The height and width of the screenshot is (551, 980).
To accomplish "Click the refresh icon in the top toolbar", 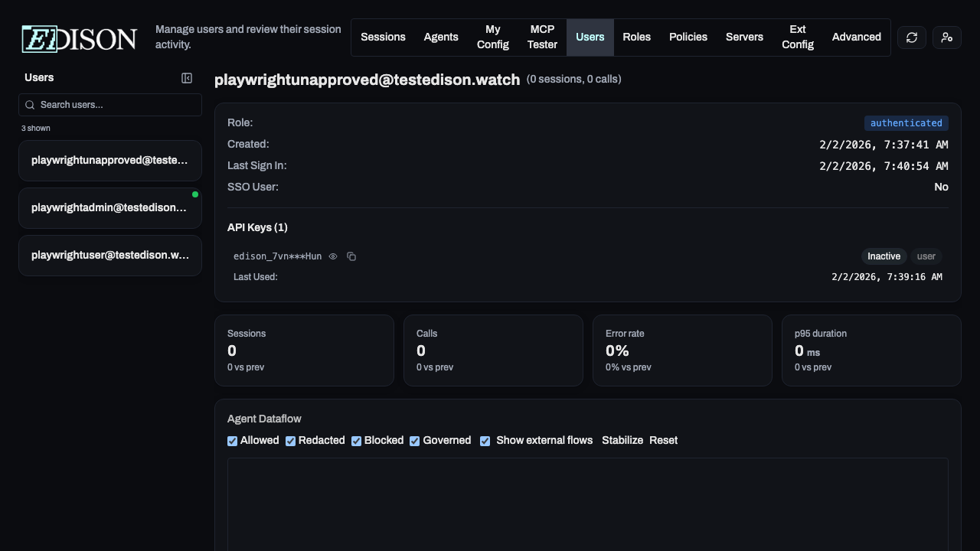I will (x=911, y=37).
